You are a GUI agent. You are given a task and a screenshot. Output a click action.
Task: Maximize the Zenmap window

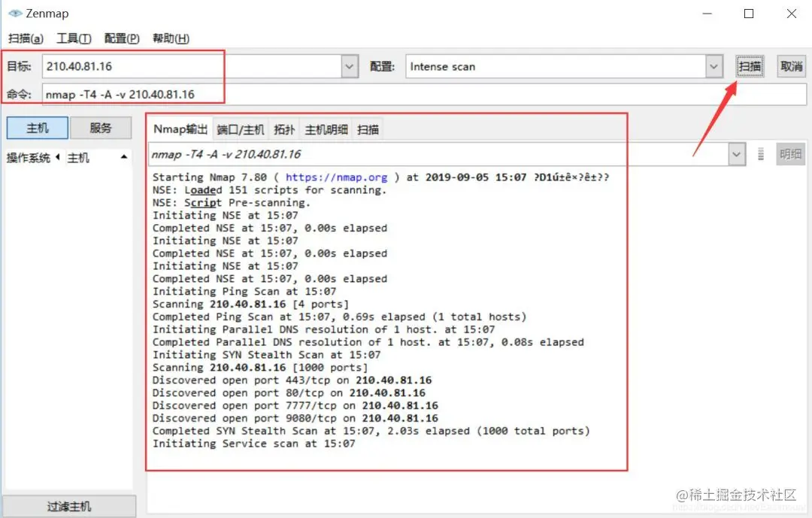tap(749, 14)
